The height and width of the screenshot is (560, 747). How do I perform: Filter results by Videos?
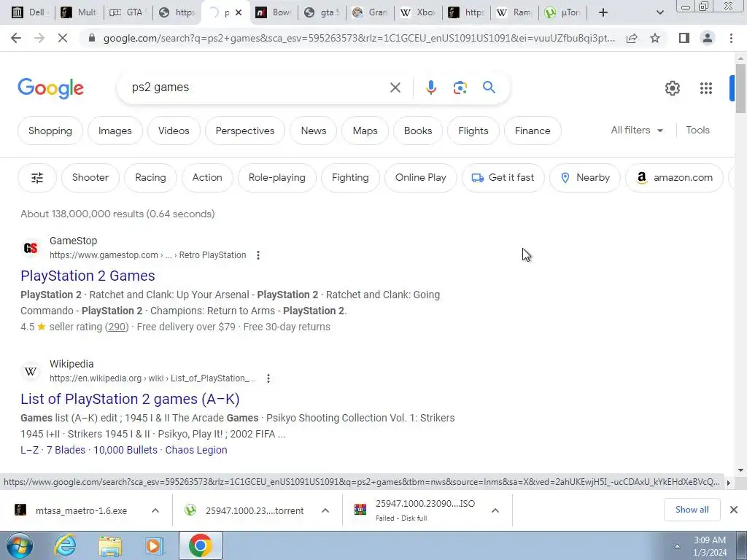click(174, 131)
